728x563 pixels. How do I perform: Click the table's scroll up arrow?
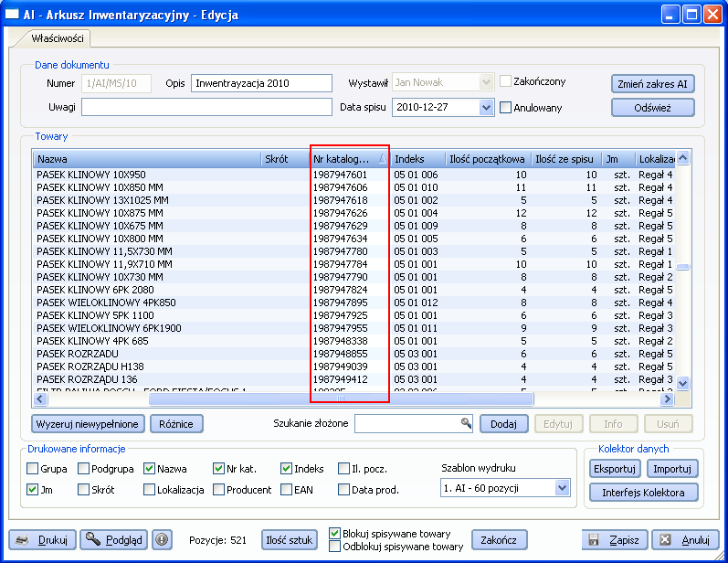[x=682, y=158]
